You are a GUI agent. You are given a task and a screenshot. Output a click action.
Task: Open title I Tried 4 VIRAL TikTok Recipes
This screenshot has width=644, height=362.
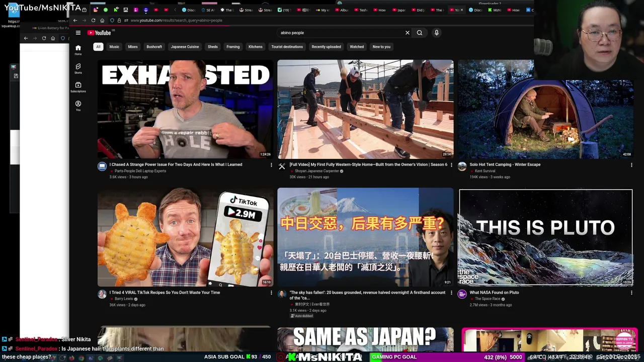(165, 292)
